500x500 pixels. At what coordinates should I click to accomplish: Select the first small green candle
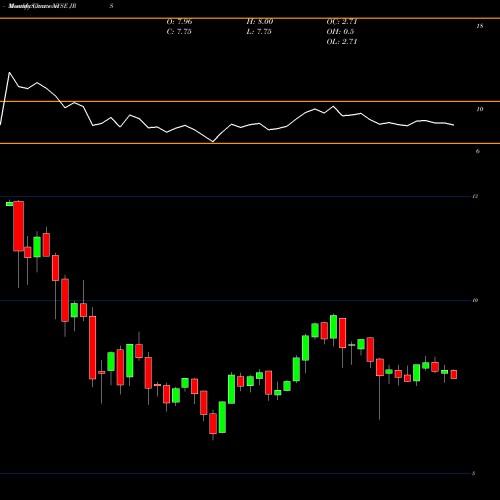tap(9, 204)
